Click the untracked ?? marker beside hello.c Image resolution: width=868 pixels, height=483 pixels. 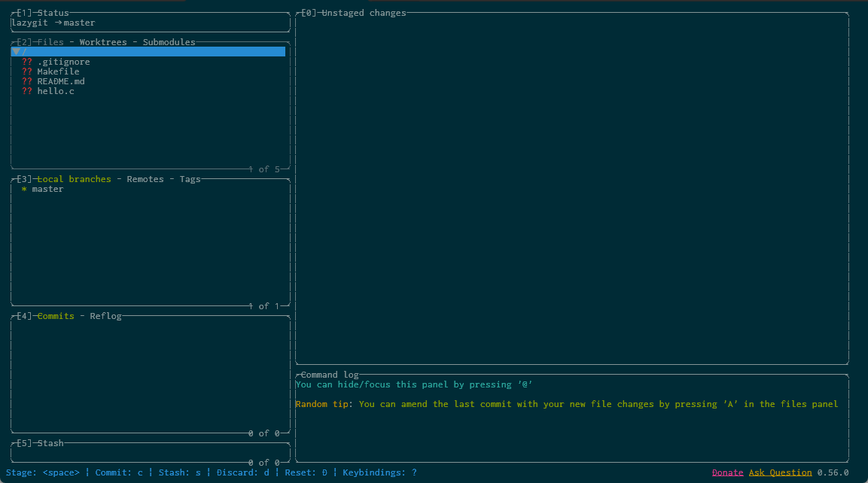click(27, 91)
